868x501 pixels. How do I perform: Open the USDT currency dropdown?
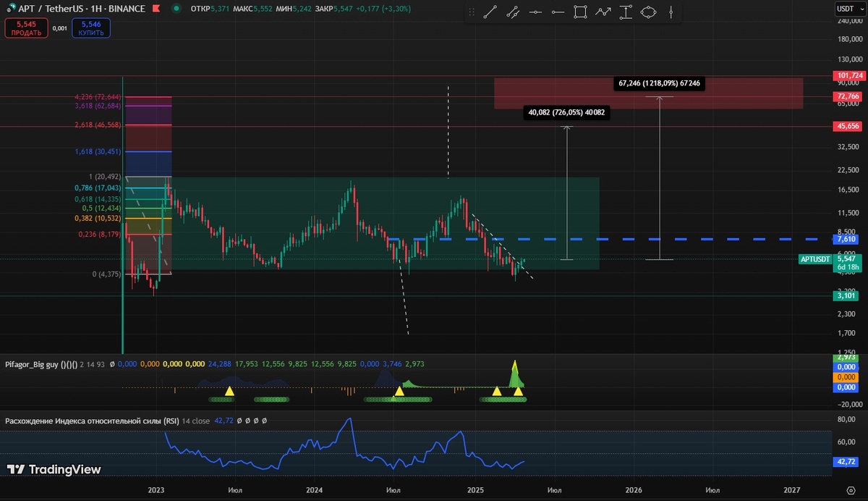847,8
